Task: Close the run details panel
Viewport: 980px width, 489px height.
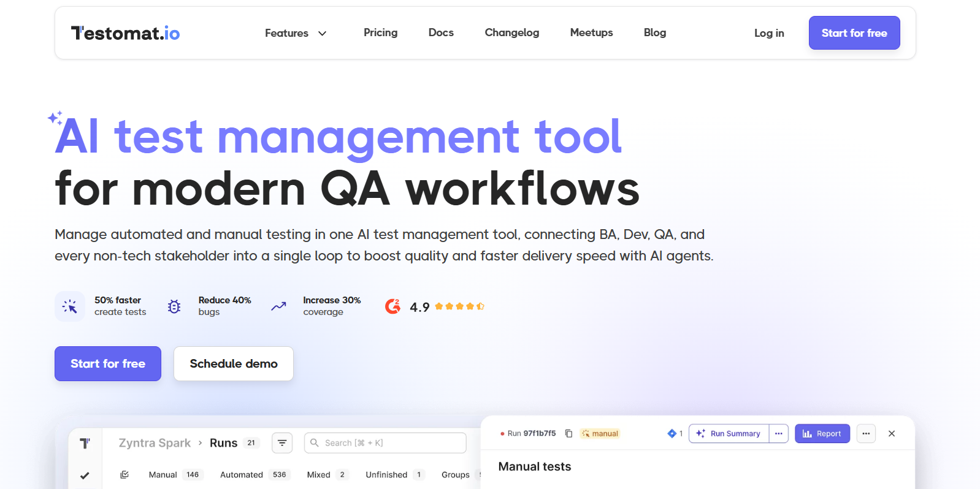Action: [892, 433]
